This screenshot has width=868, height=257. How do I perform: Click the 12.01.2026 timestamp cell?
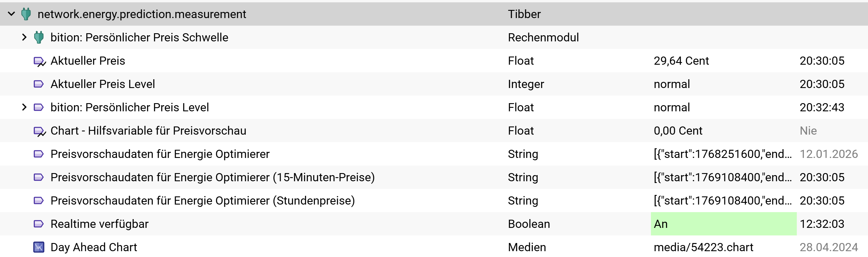pyautogui.click(x=828, y=154)
